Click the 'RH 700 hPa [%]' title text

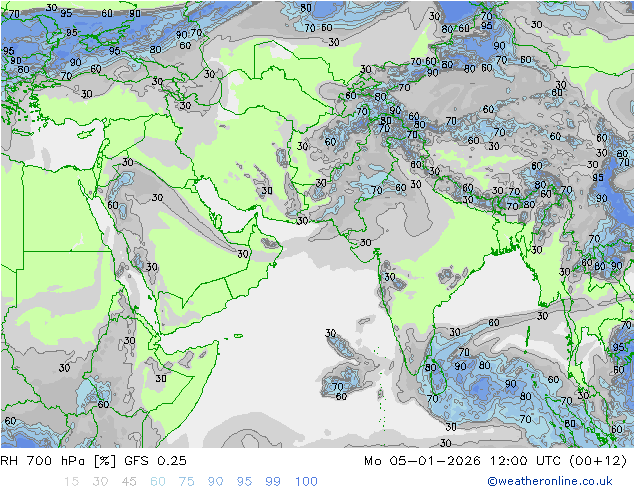58,461
